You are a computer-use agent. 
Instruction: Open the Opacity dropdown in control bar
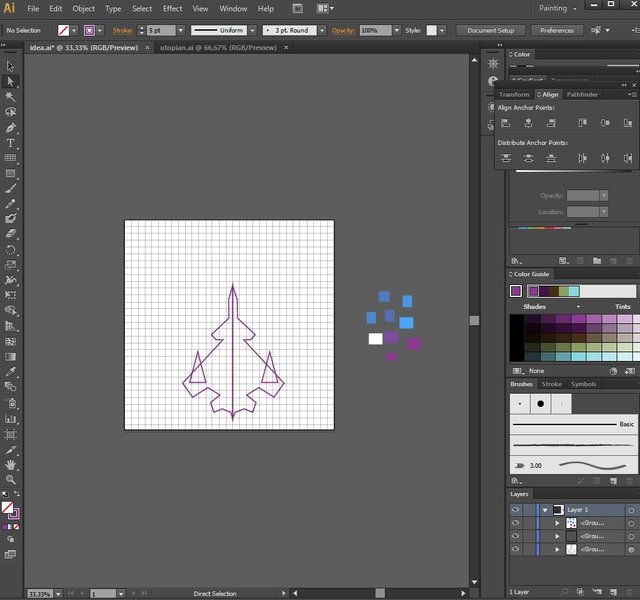pos(398,31)
